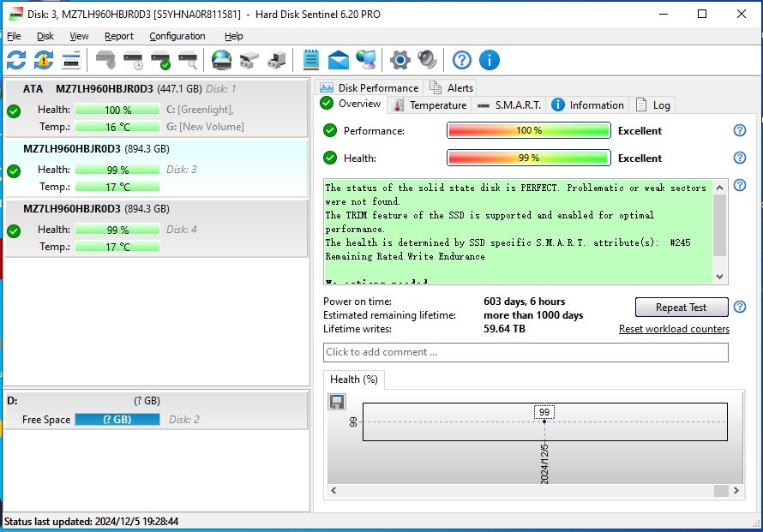763x532 pixels.
Task: Open settings via the gear toolbar icon
Action: [x=400, y=60]
